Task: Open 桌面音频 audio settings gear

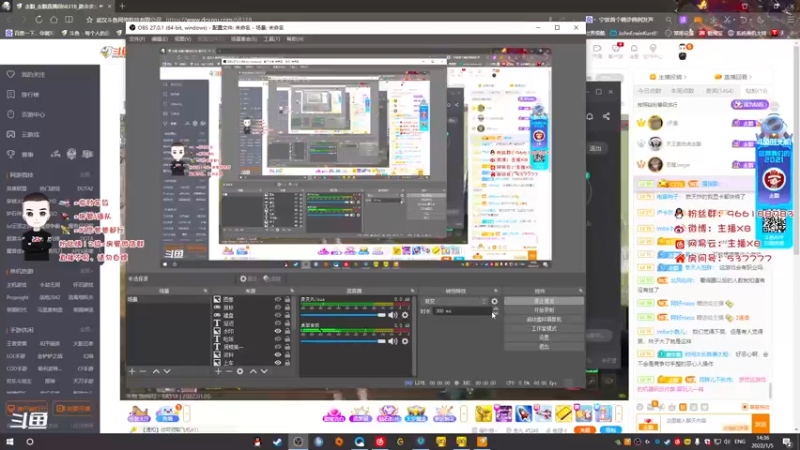Action: pyautogui.click(x=405, y=341)
